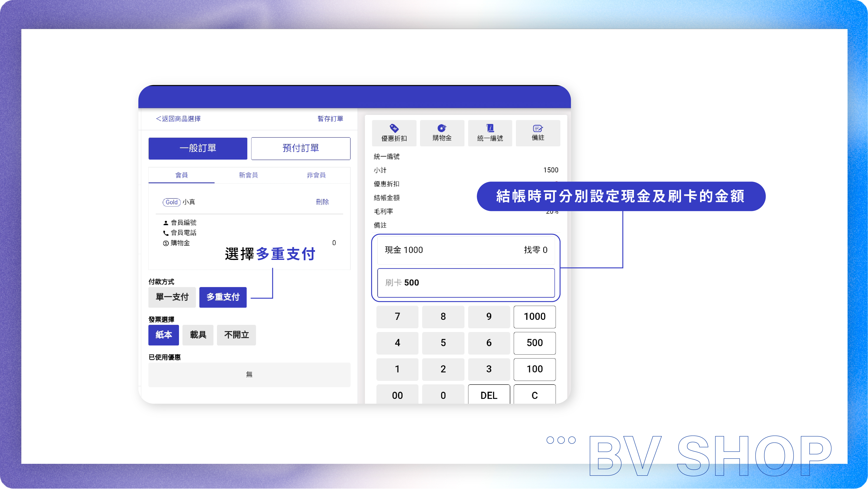Click the 購物金 coin icon in member info
The height and width of the screenshot is (489, 868).
[x=166, y=243]
